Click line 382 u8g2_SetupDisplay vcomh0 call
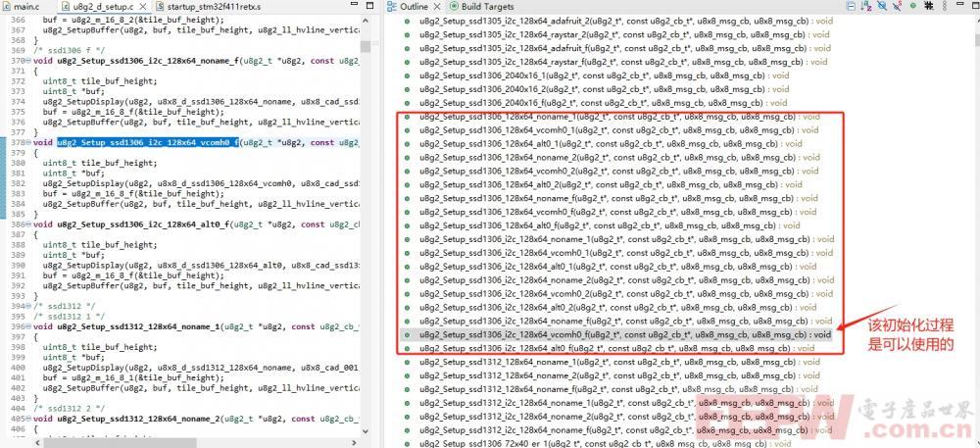This screenshot has width=980, height=448. click(x=201, y=183)
